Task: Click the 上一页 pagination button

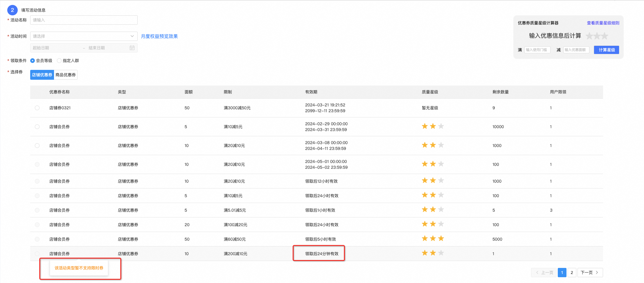Action: 544,273
